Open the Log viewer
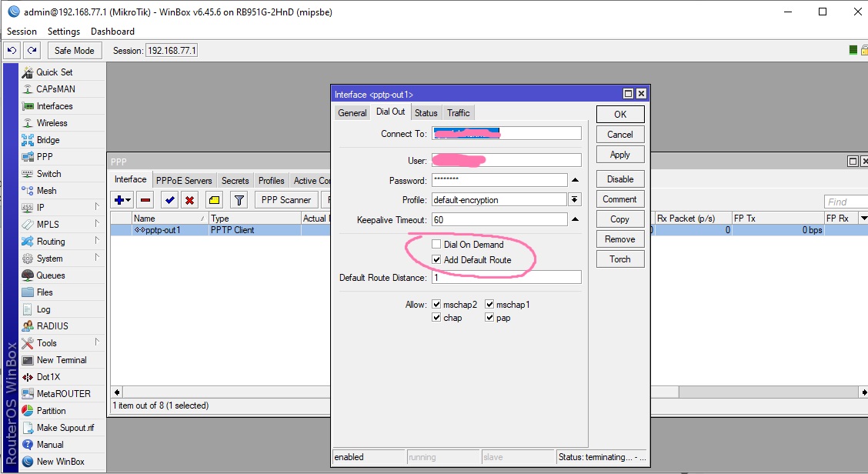The image size is (868, 474). click(x=43, y=309)
